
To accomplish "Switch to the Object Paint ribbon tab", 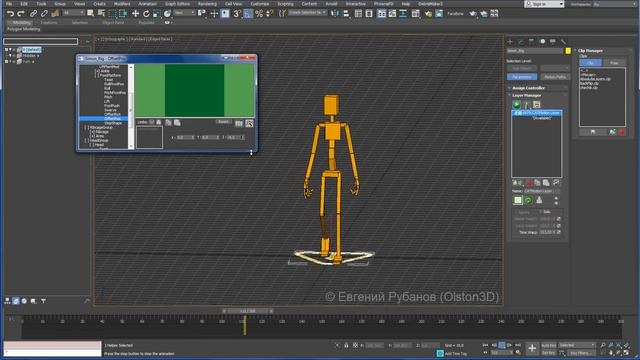I will [x=113, y=23].
